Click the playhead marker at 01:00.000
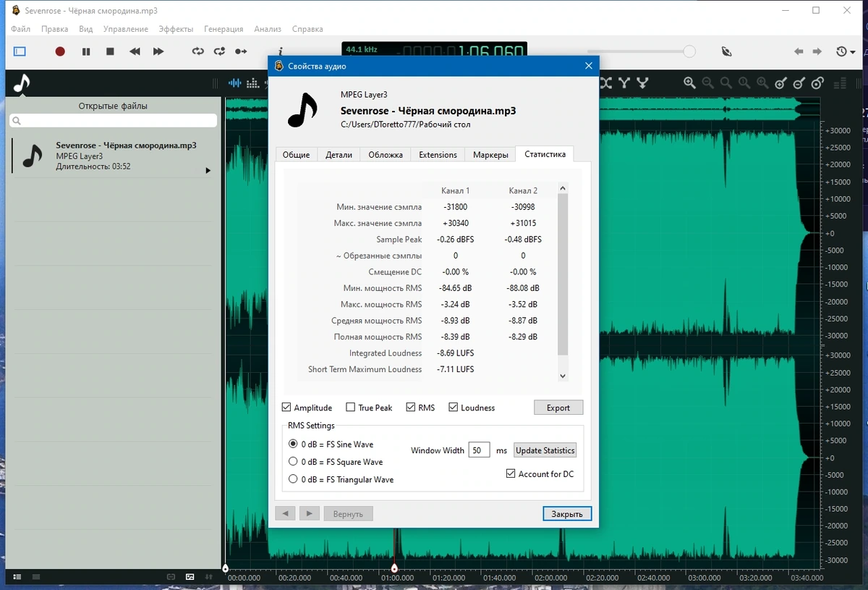Screen dimensions: 868x590 [394, 568]
